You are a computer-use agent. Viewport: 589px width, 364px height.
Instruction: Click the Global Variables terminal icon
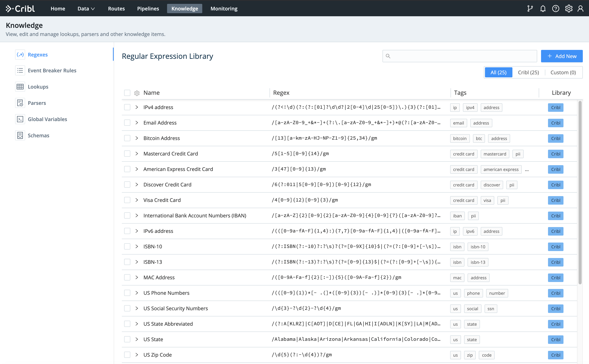pyautogui.click(x=20, y=119)
